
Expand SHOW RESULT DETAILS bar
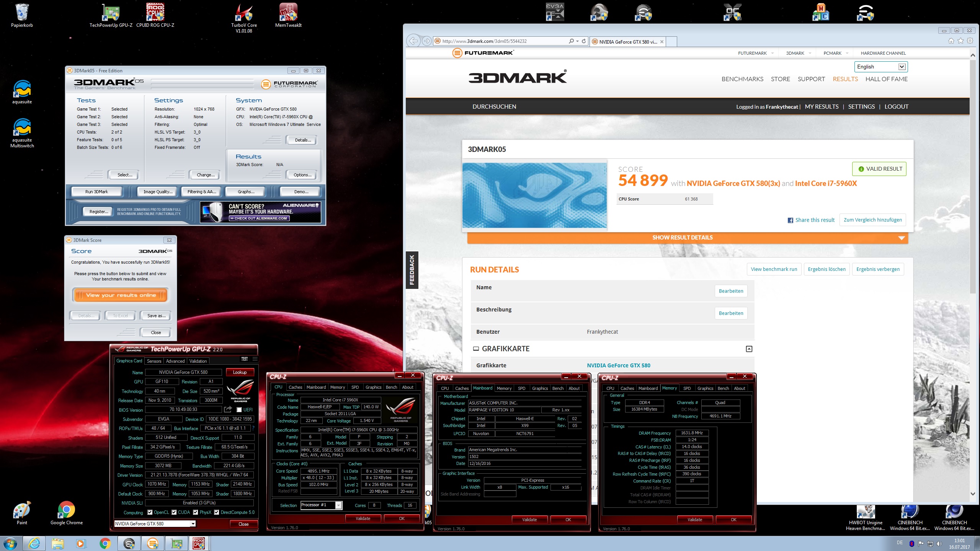tap(688, 238)
